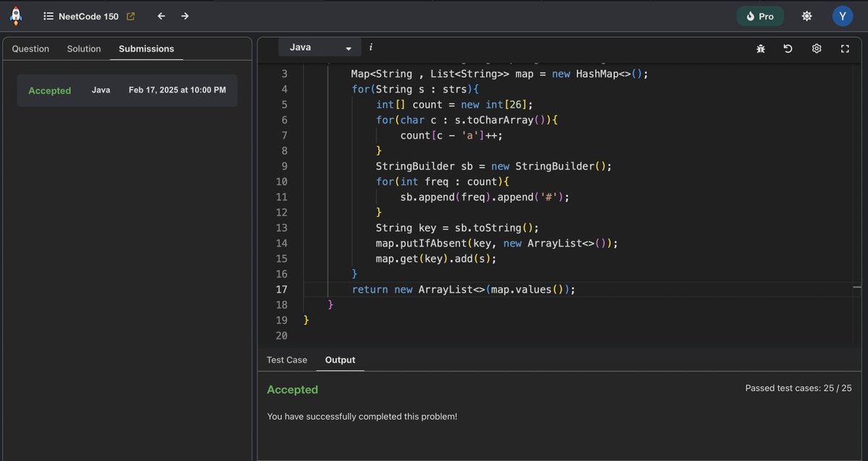This screenshot has height=461, width=868.
Task: Enter fullscreen mode with the expand icon
Action: tap(845, 48)
